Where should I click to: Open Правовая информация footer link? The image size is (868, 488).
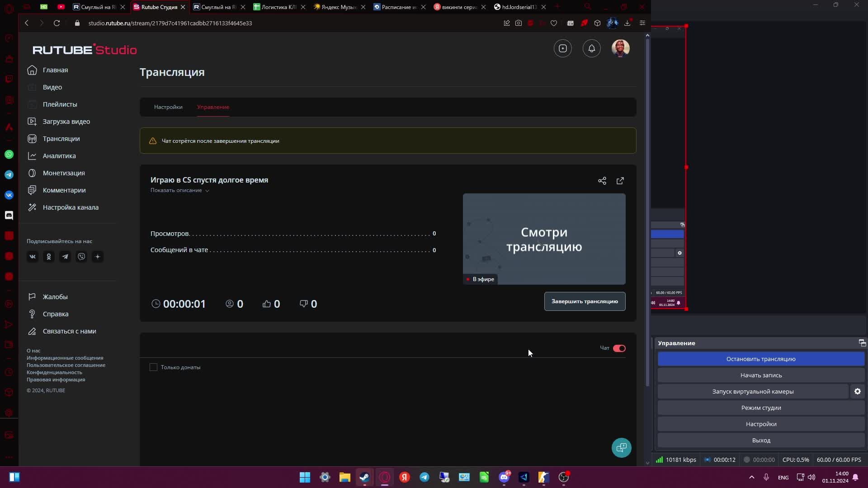(56, 380)
